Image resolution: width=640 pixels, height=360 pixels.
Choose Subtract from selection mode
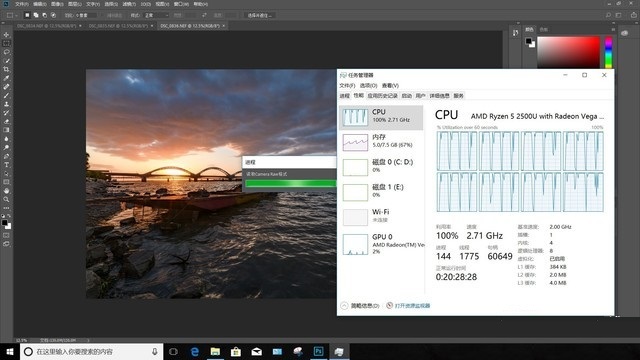pyautogui.click(x=44, y=15)
